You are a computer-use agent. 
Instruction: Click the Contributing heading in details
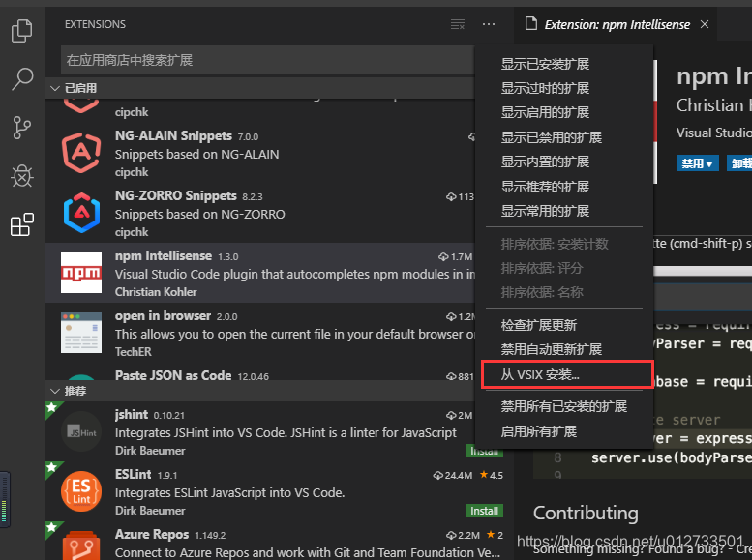point(586,513)
